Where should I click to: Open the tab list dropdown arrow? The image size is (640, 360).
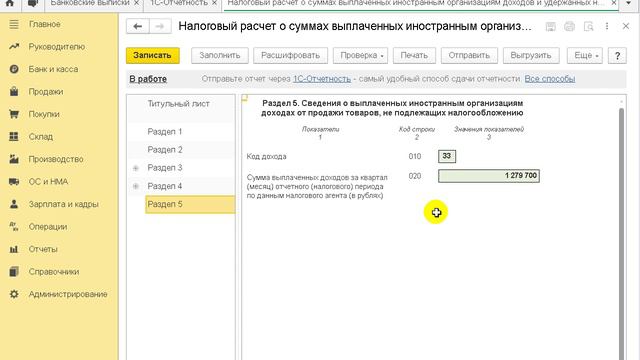pos(629,3)
